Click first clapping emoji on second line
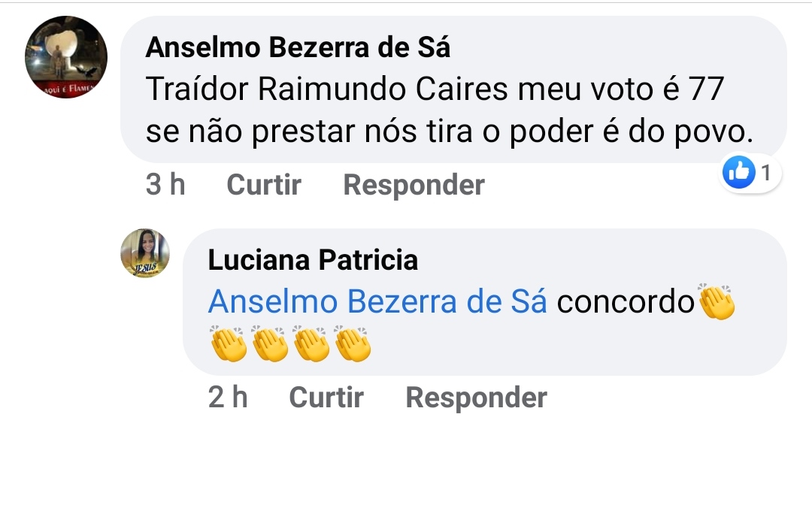The width and height of the screenshot is (812, 511). point(229,344)
